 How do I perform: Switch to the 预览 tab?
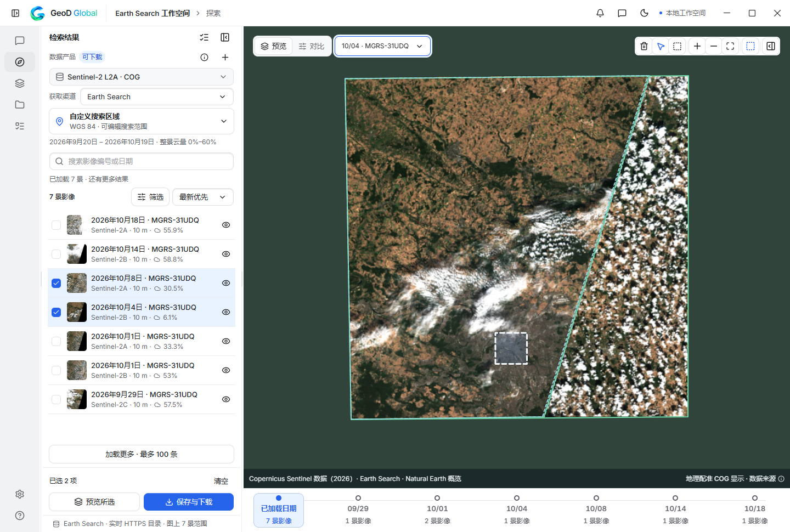pos(273,46)
